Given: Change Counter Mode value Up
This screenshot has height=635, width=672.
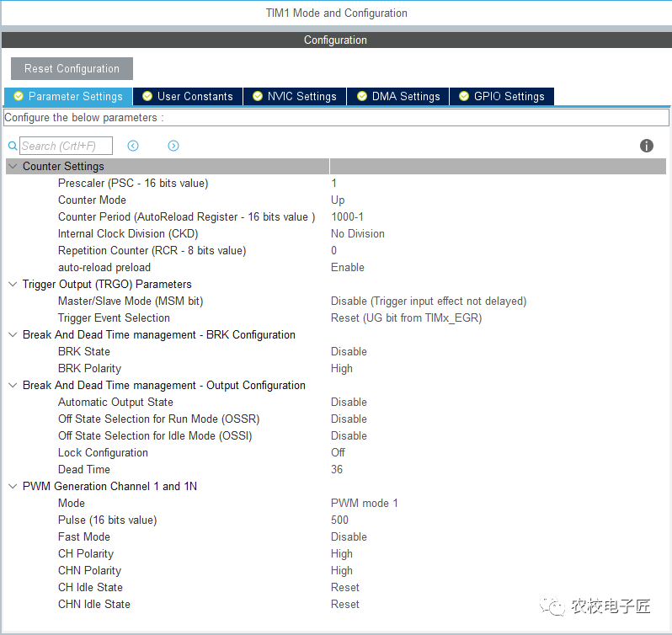Looking at the screenshot, I should click(x=338, y=200).
